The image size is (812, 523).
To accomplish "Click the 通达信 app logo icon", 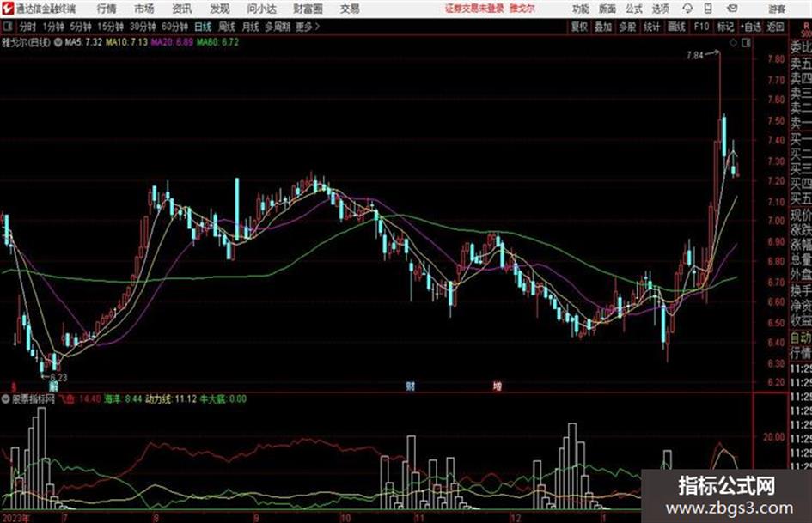I will pos(8,9).
